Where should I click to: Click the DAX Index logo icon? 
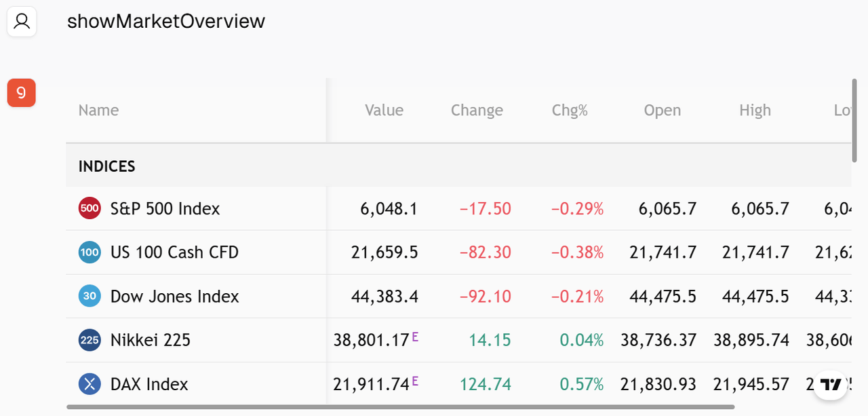click(x=90, y=384)
